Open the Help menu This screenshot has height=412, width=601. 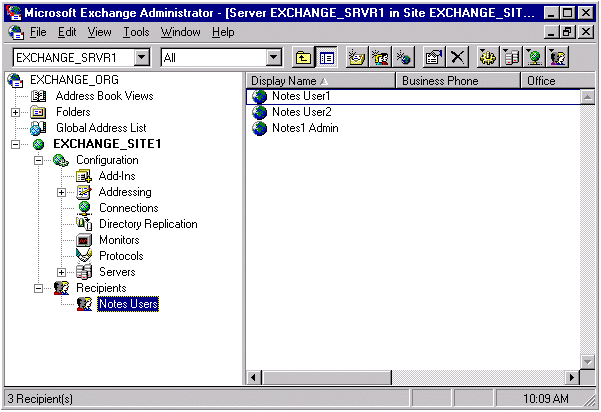(223, 32)
